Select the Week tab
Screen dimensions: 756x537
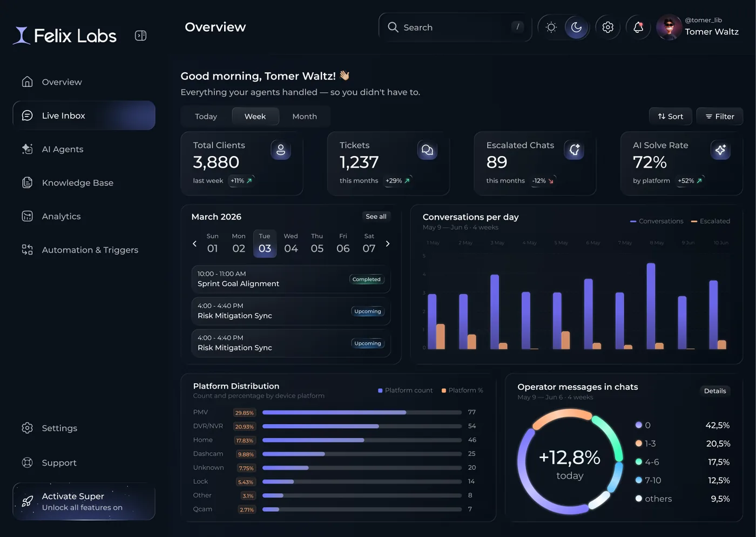coord(255,117)
